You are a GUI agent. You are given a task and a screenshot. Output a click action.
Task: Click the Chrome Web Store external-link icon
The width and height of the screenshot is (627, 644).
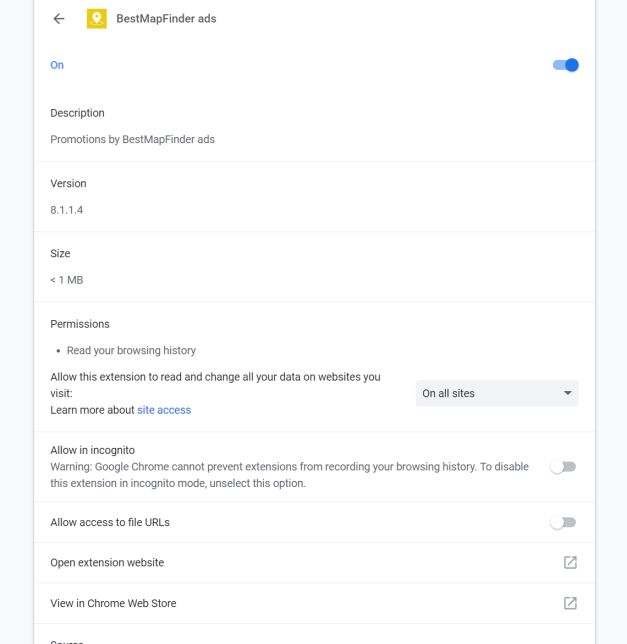pyautogui.click(x=570, y=603)
